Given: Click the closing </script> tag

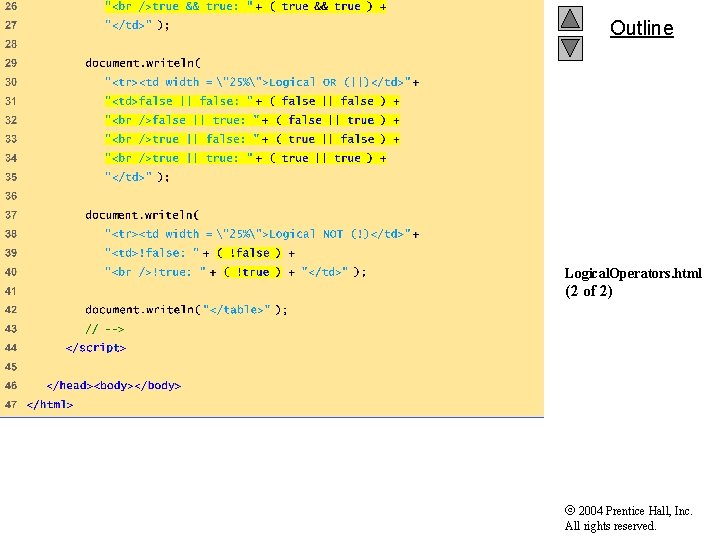Looking at the screenshot, I should click(96, 348).
